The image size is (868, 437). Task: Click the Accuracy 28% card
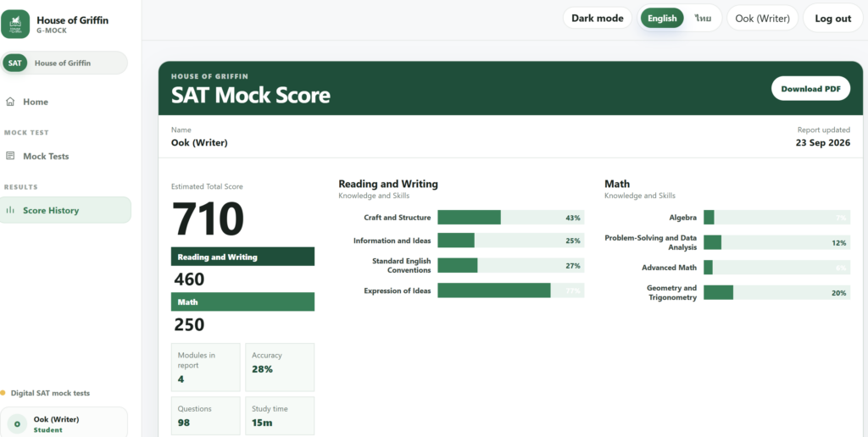click(x=280, y=368)
